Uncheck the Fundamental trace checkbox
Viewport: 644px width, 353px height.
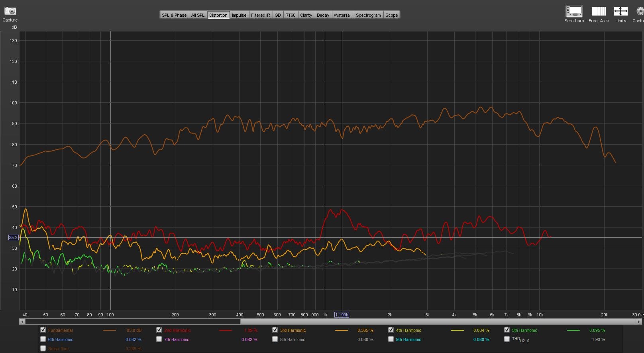[x=43, y=330]
